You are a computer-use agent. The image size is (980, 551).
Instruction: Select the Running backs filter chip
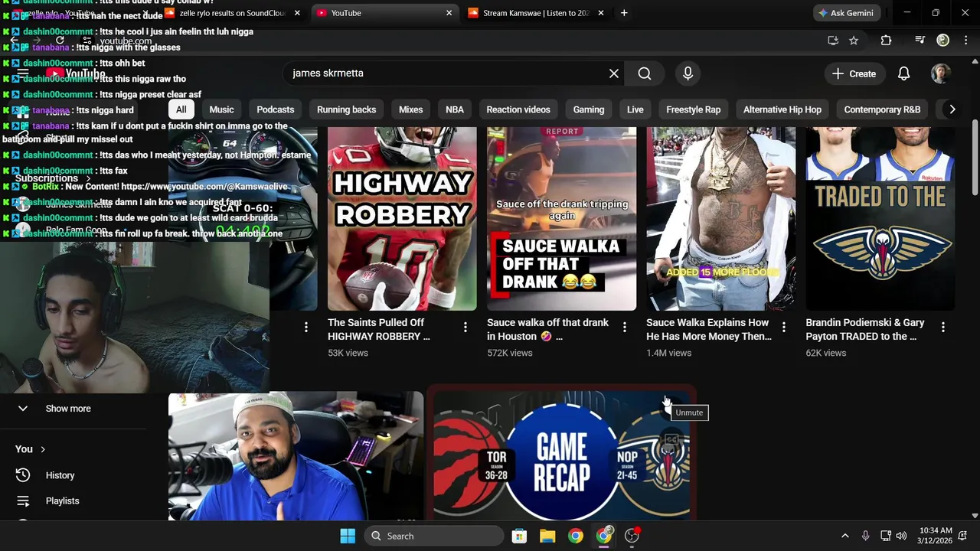point(346,109)
